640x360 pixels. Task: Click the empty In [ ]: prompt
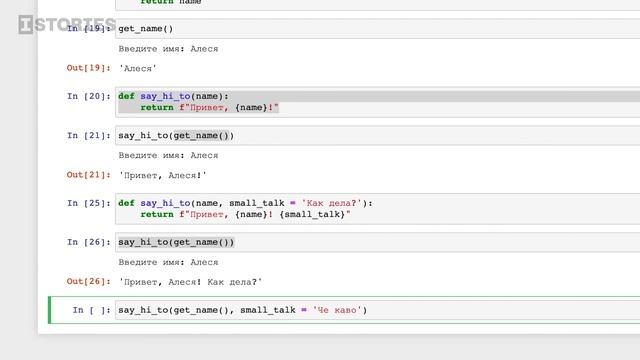coord(91,310)
